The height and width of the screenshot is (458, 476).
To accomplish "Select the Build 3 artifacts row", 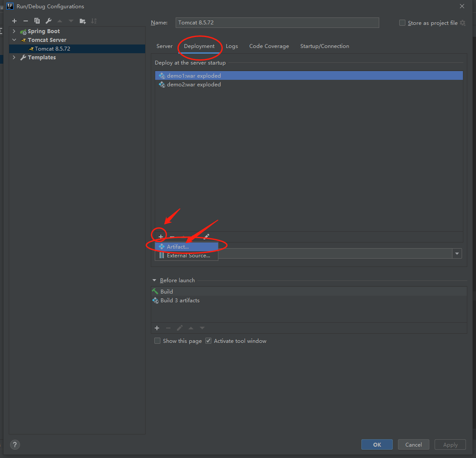I will (x=309, y=301).
